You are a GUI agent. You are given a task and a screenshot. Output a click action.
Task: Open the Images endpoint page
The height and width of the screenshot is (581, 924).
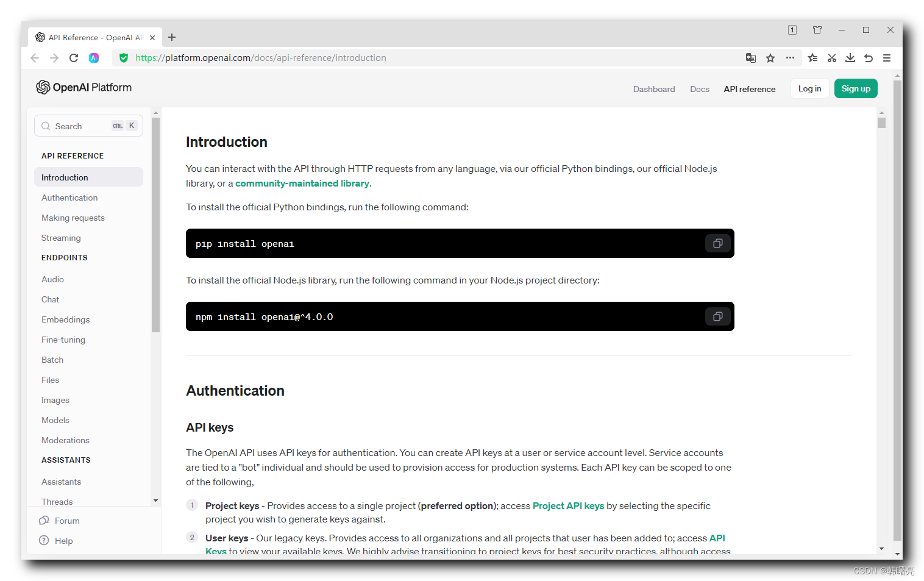click(x=55, y=400)
